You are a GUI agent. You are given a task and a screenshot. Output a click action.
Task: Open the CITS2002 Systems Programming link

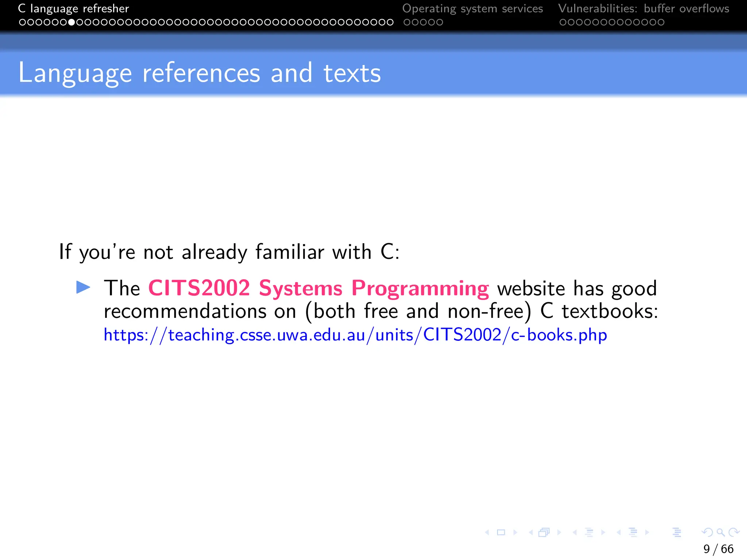[318, 288]
